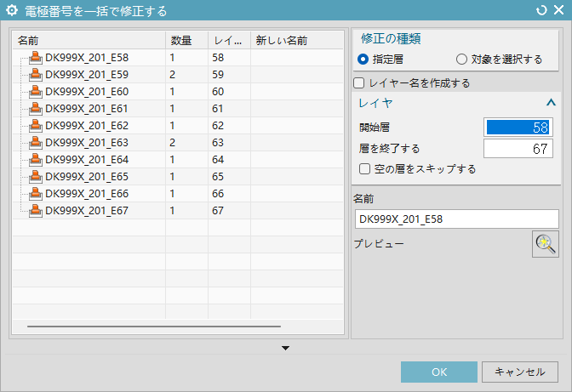Select the 指定層 radio button

coord(363,60)
